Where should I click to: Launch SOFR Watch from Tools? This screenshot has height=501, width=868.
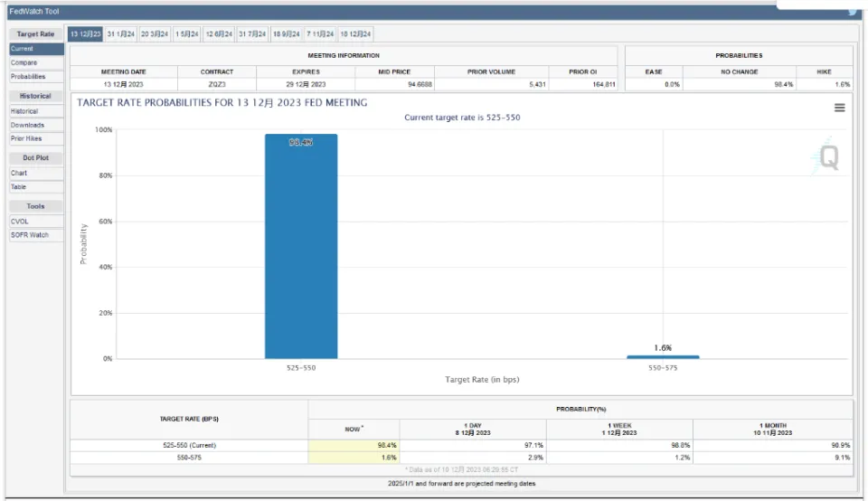coord(30,235)
